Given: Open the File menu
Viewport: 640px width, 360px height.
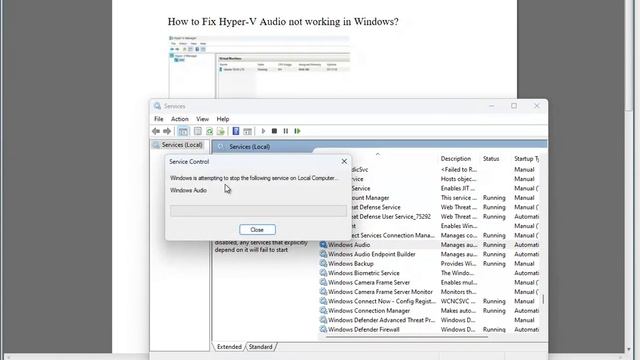Looking at the screenshot, I should point(159,119).
